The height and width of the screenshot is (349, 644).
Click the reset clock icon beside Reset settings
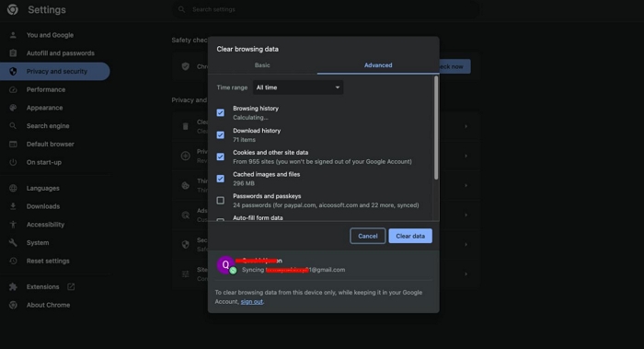click(x=13, y=261)
